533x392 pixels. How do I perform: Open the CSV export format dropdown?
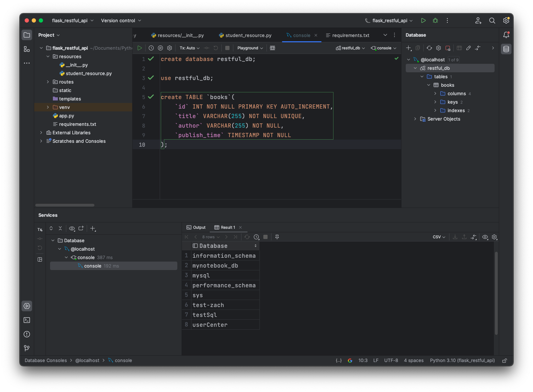click(x=439, y=237)
